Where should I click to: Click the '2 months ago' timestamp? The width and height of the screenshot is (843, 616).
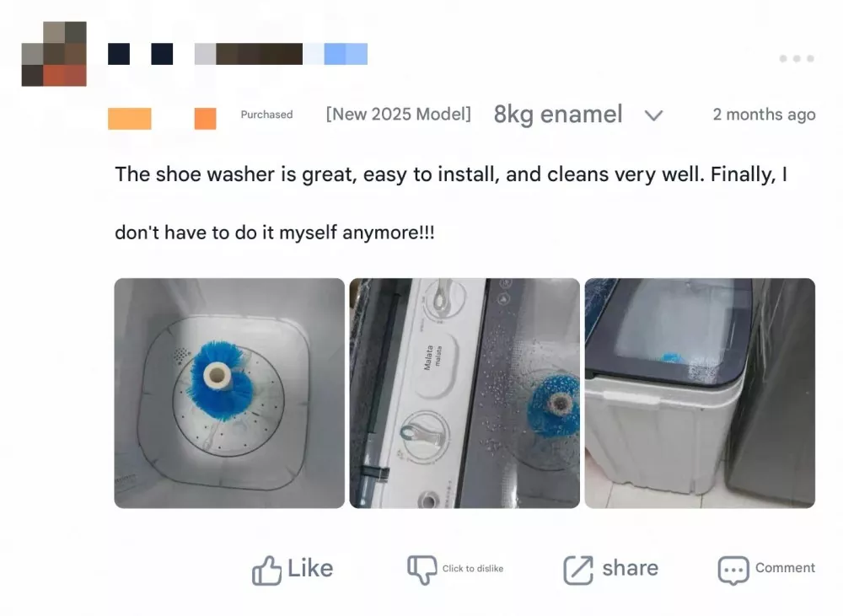coord(764,115)
